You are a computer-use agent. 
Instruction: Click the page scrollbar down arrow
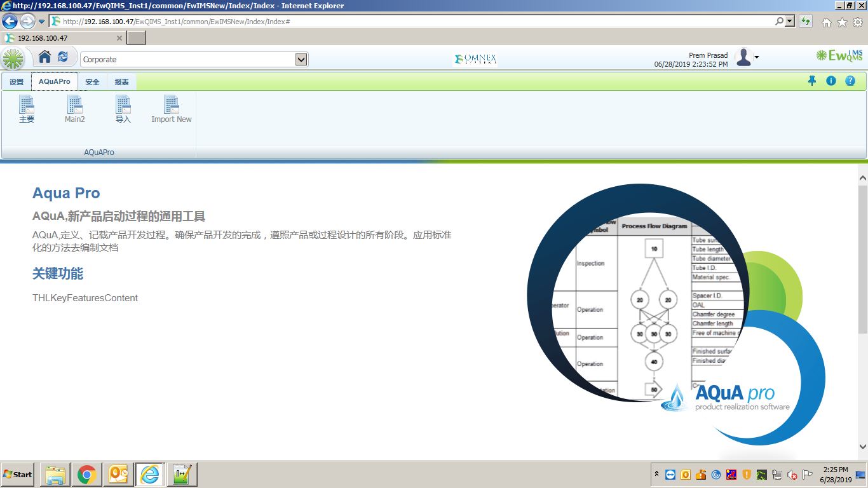click(x=862, y=446)
